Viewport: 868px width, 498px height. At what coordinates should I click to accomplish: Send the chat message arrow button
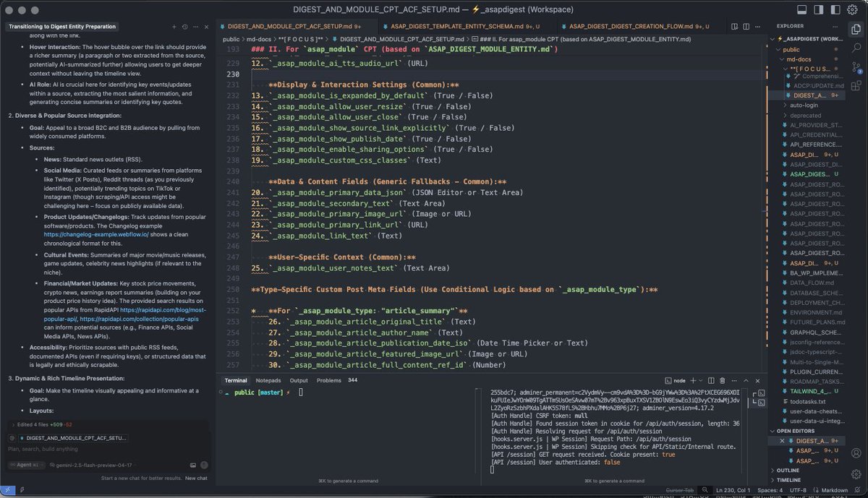(204, 465)
